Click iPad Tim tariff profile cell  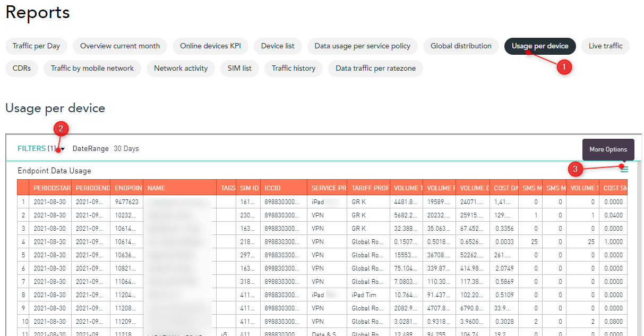pyautogui.click(x=368, y=295)
